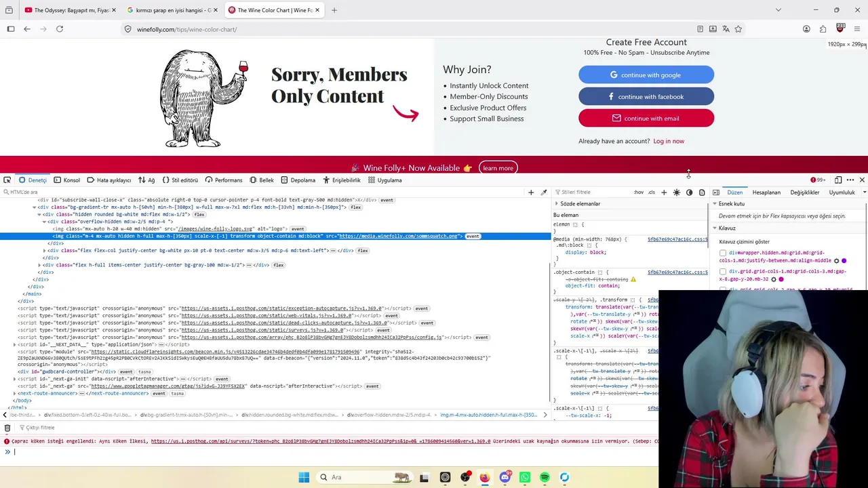Image resolution: width=868 pixels, height=488 pixels.
Task: Click the flex badge on the bg-gradient-tr div
Action: 356,207
